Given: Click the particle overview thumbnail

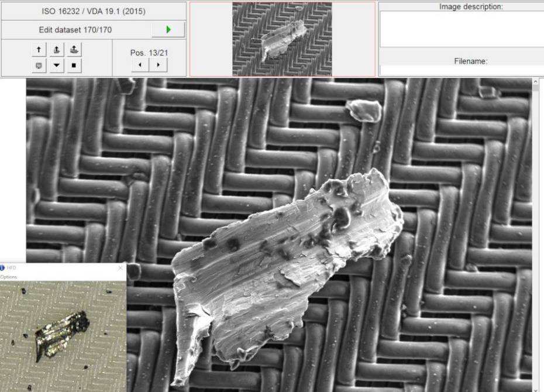Looking at the screenshot, I should point(282,39).
